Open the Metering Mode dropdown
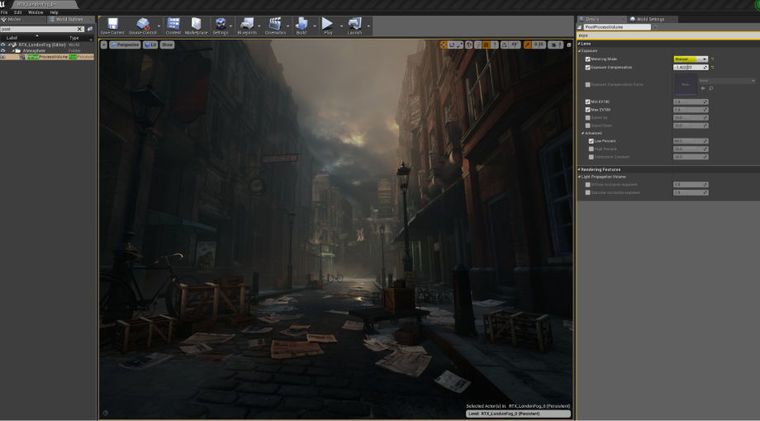 (691, 59)
